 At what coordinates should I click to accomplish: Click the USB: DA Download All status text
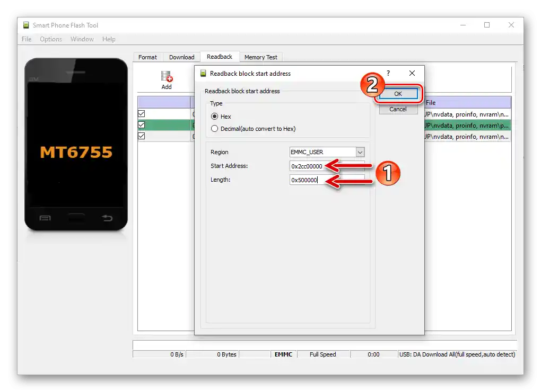tap(457, 354)
